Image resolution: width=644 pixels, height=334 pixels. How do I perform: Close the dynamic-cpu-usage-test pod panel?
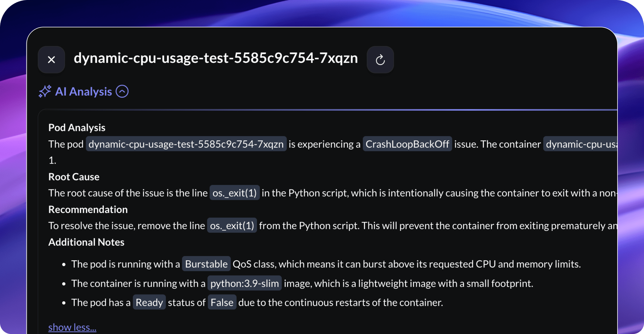(51, 59)
